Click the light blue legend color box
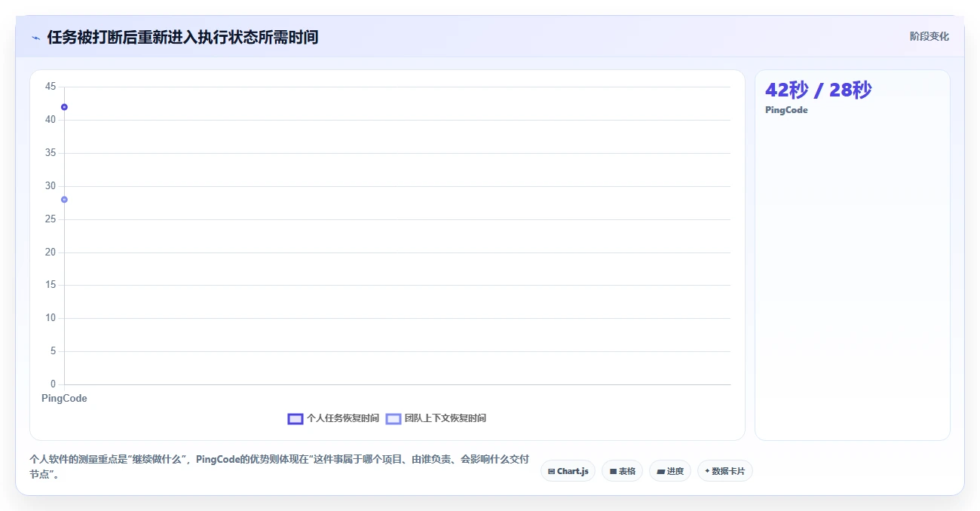This screenshot has height=511, width=980. tap(394, 418)
